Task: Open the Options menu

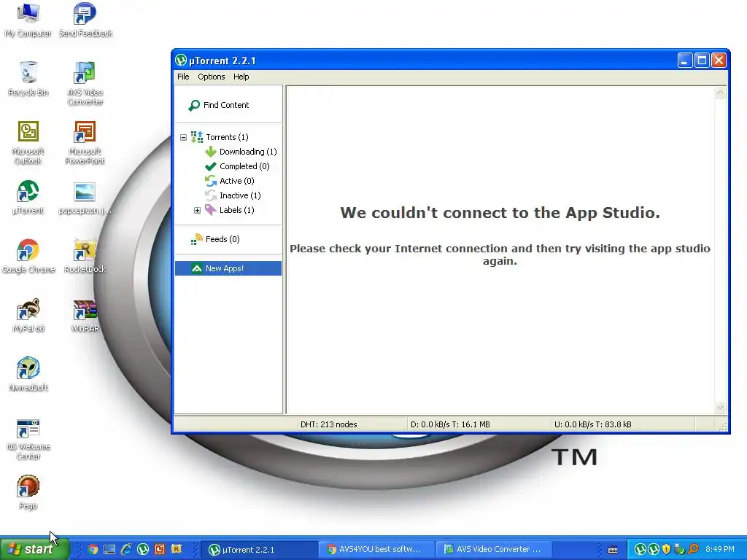Action: (211, 77)
